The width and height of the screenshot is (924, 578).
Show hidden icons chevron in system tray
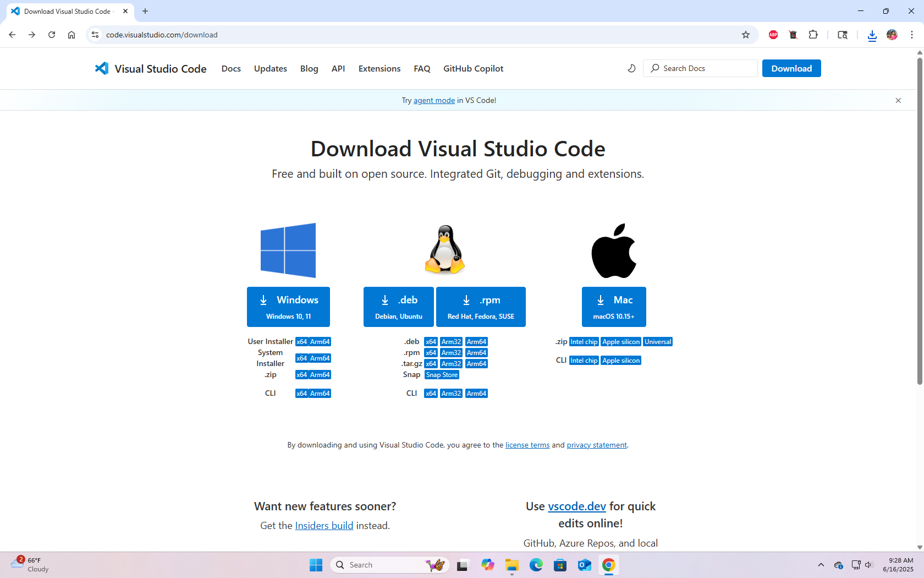821,565
